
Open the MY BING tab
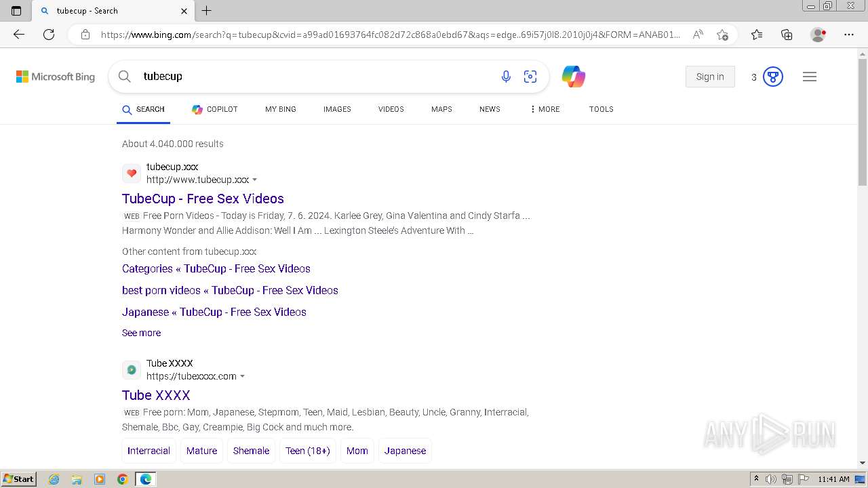[281, 109]
